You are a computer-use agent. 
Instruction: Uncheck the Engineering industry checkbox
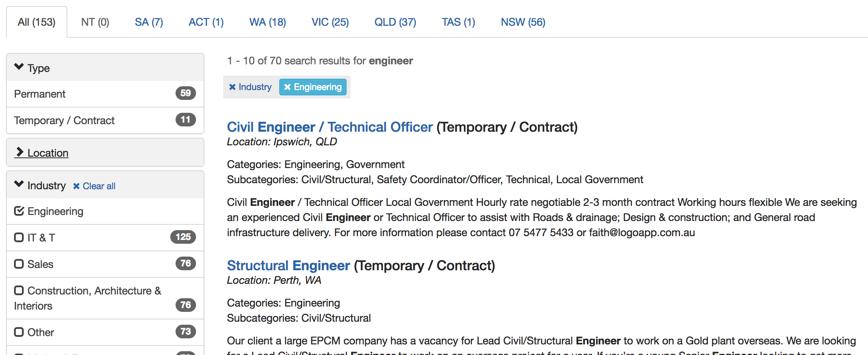[x=19, y=211]
